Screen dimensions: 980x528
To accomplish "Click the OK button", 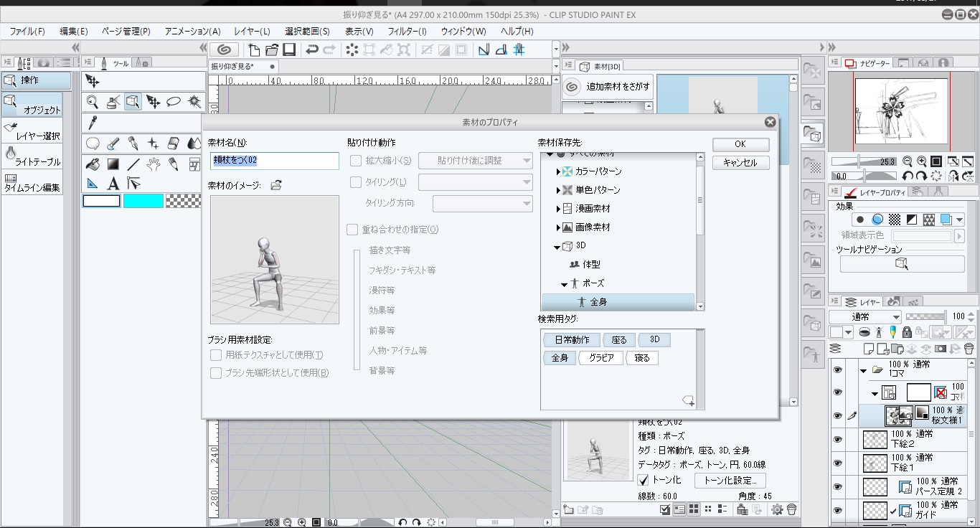I will (x=740, y=144).
